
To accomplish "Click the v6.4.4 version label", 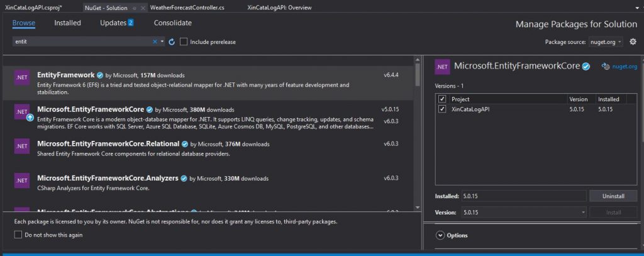I will (x=391, y=75).
